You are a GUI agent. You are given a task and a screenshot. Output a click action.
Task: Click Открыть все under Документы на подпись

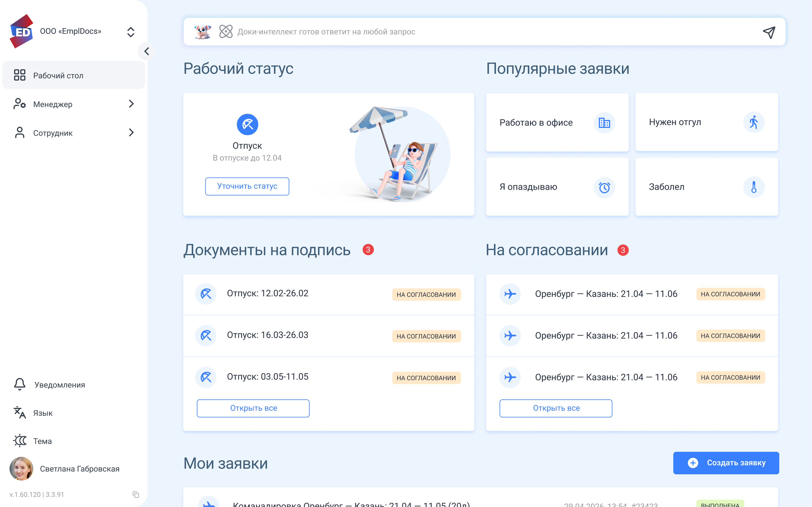tap(253, 408)
